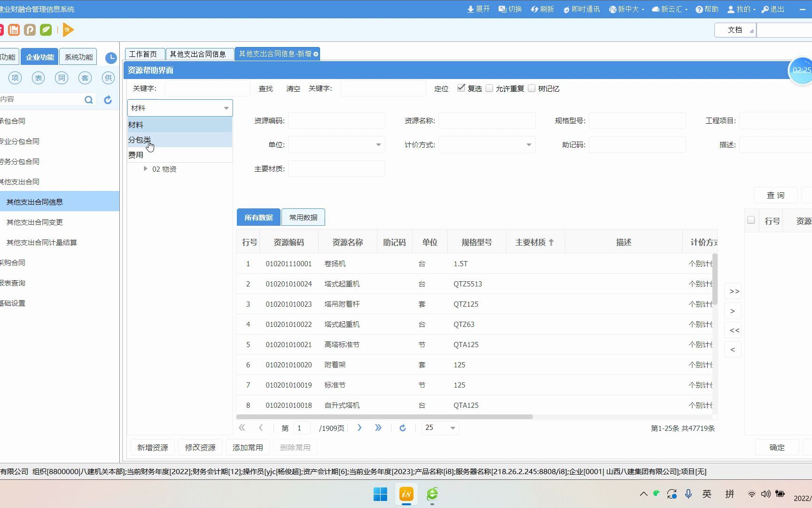Viewport: 812px width, 508px height.
Task: Click the 切换 switch toolbar item
Action: (510, 9)
